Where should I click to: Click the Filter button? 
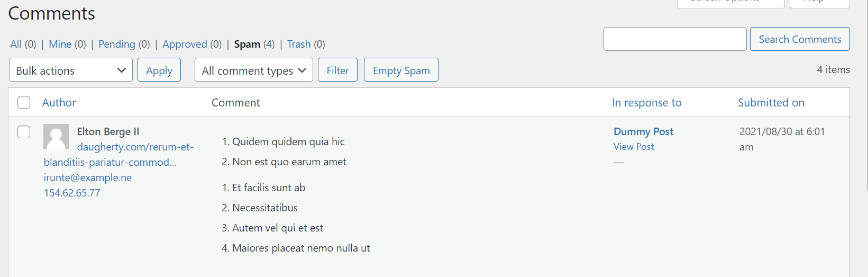coord(337,70)
